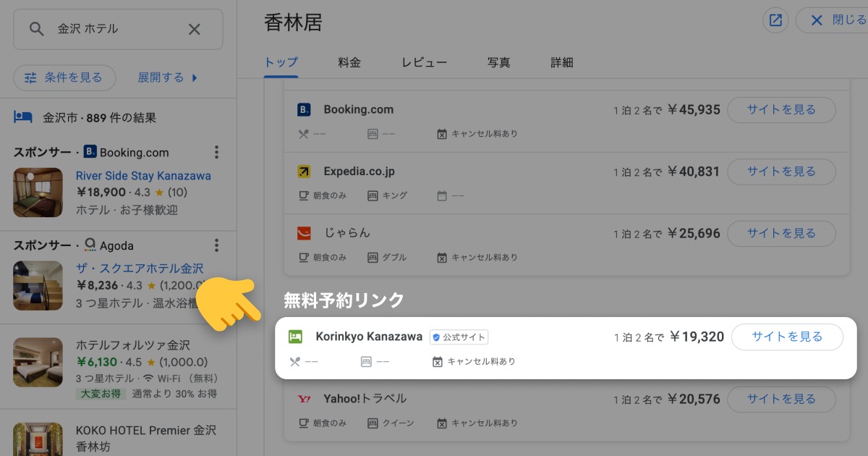Click the magnifying glass search icon
Screen dimensions: 868x456
pos(37,29)
